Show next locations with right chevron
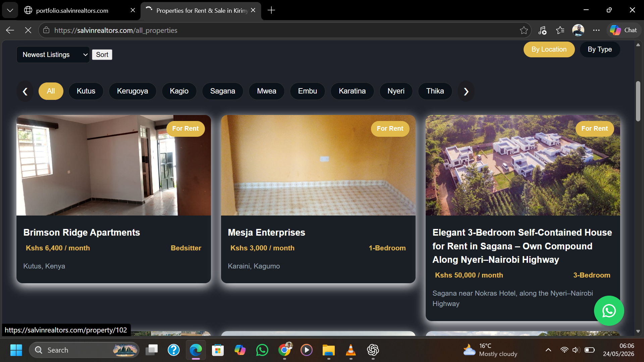Screen dimensions: 644x362 [x=466, y=91]
